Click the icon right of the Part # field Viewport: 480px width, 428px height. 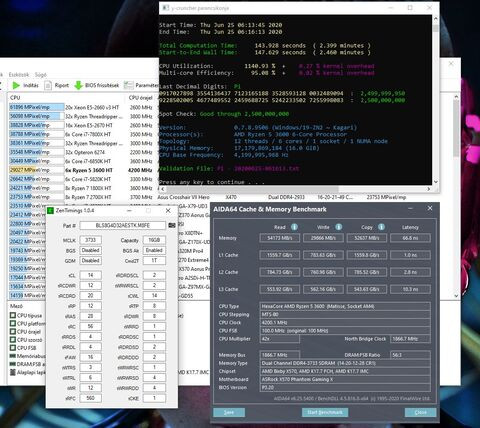[172, 226]
